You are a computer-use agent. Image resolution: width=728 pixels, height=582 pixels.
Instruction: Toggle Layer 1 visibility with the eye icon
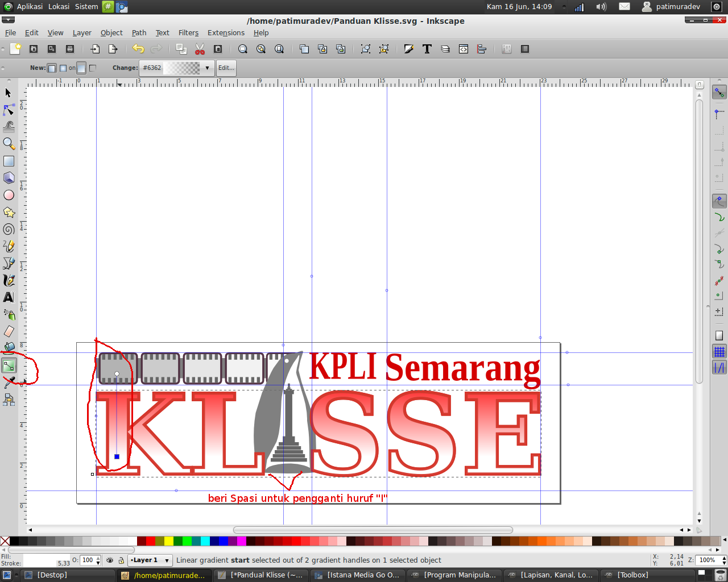(109, 560)
